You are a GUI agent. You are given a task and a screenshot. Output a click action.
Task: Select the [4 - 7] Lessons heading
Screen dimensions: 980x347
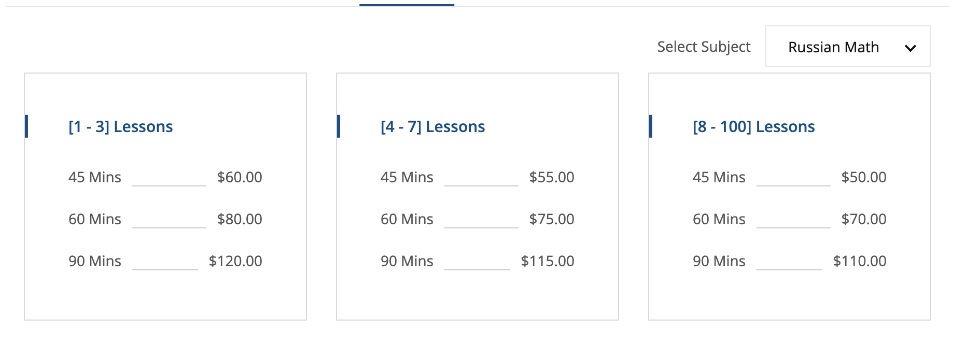(x=433, y=126)
